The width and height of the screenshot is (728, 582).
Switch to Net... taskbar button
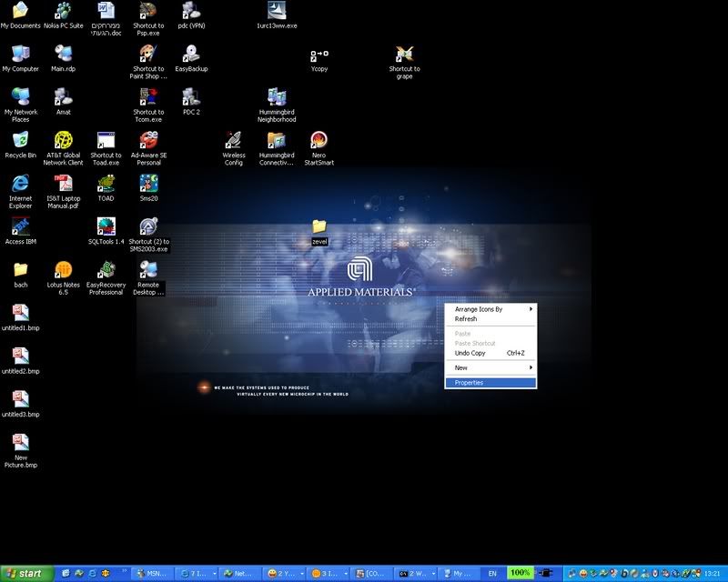tap(240, 574)
